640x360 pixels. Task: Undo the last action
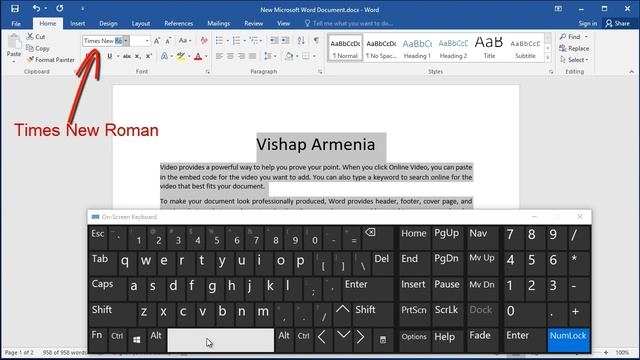(36, 9)
